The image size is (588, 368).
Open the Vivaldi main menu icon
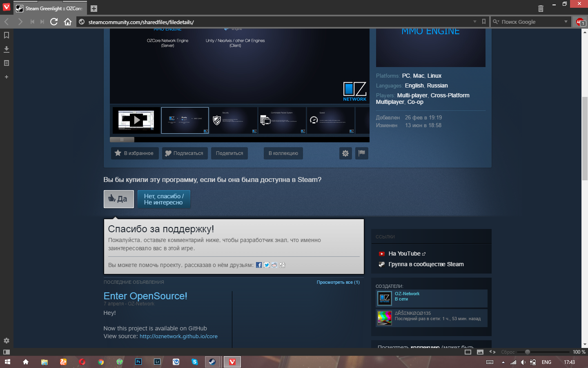pos(6,7)
